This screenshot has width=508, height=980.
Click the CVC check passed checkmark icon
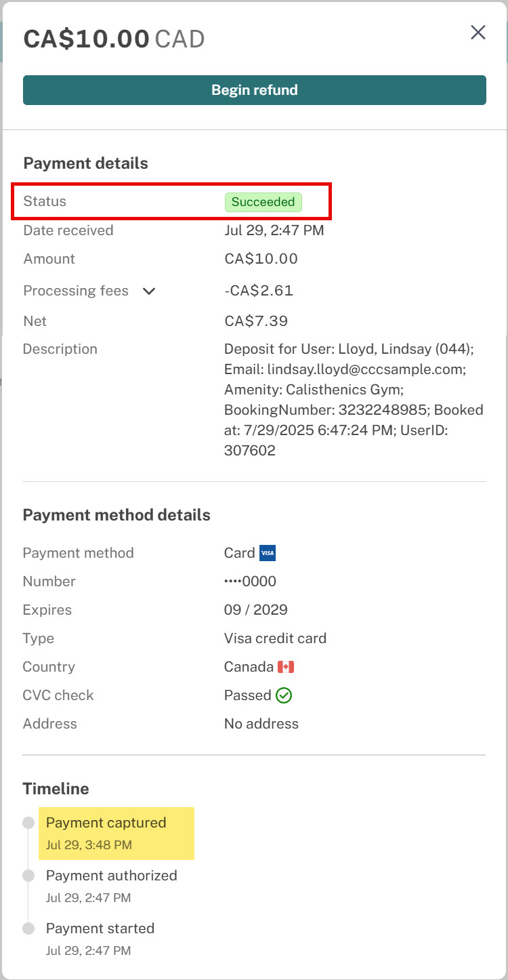[x=284, y=695]
